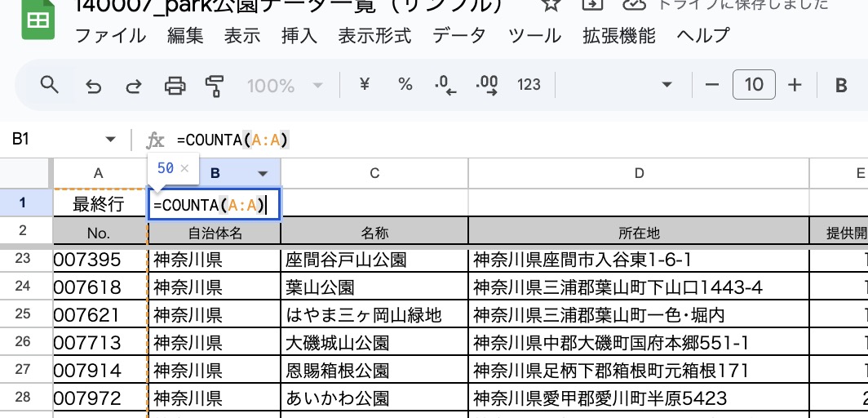Decrease the decimal places

click(445, 85)
